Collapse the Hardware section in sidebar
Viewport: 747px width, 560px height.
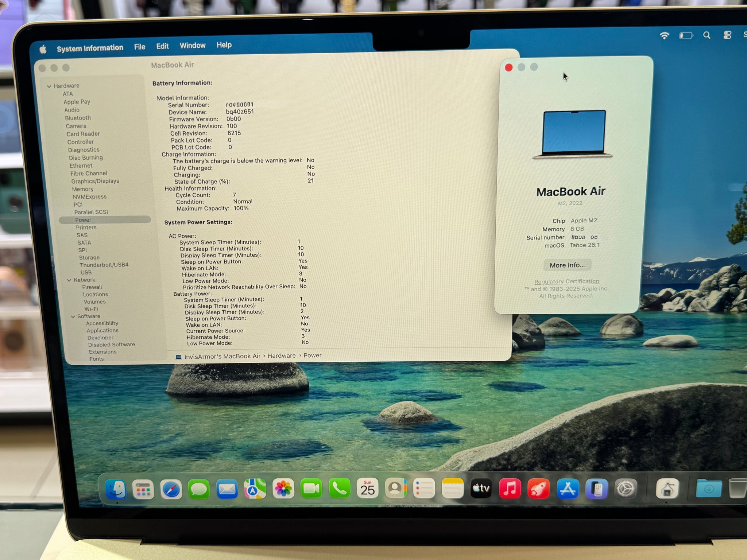point(49,86)
